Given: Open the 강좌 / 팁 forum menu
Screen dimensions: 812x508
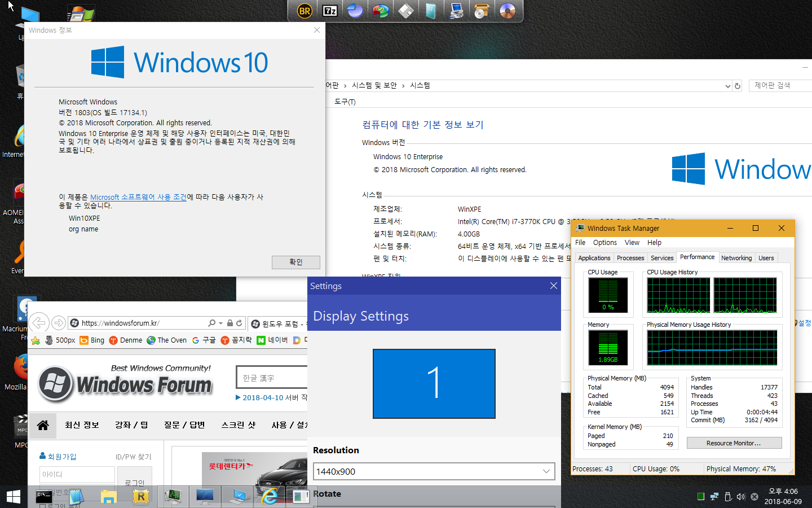Looking at the screenshot, I should pos(131,425).
